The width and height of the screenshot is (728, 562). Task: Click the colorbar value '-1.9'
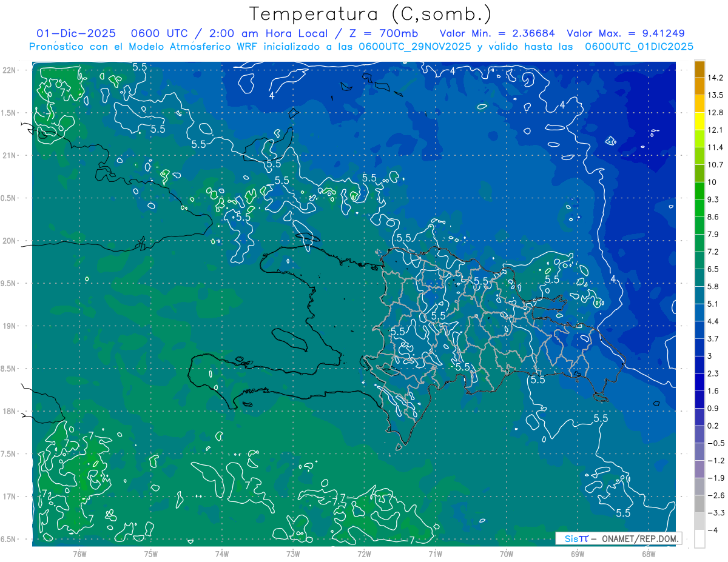(716, 478)
